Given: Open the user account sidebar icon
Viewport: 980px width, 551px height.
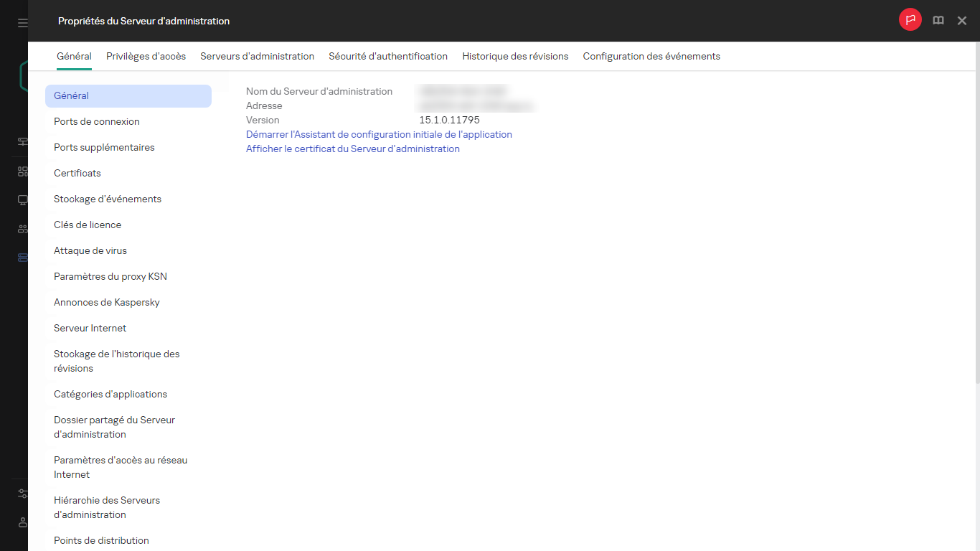Looking at the screenshot, I should 21,522.
